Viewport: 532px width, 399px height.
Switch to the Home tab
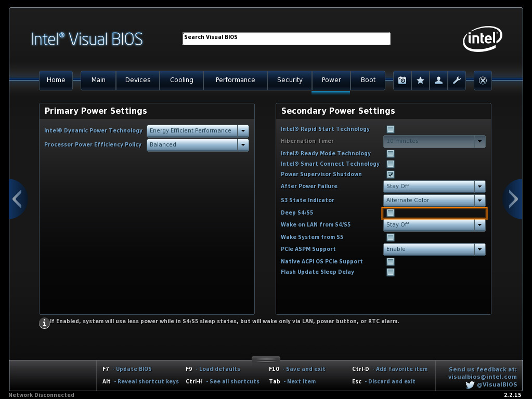click(56, 81)
